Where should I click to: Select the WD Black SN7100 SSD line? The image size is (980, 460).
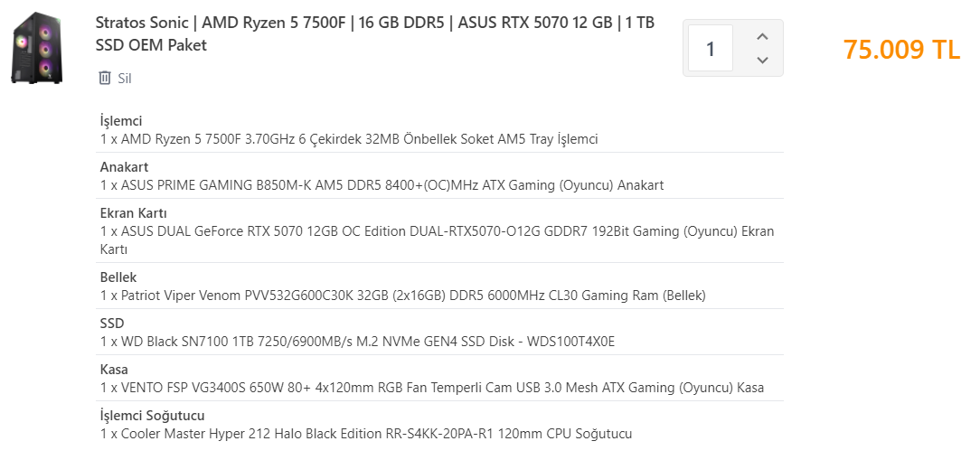click(x=357, y=342)
